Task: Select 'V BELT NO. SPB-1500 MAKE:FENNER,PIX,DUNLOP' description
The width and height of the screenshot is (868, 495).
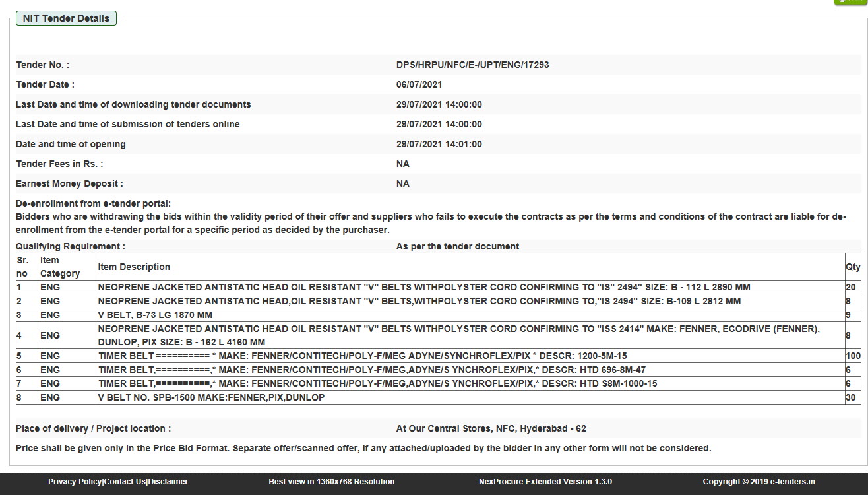Action: [x=211, y=397]
